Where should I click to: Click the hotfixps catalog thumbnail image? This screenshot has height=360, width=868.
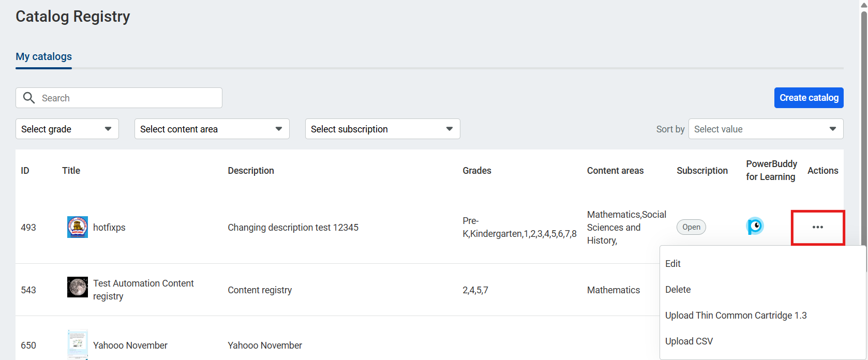coord(78,227)
